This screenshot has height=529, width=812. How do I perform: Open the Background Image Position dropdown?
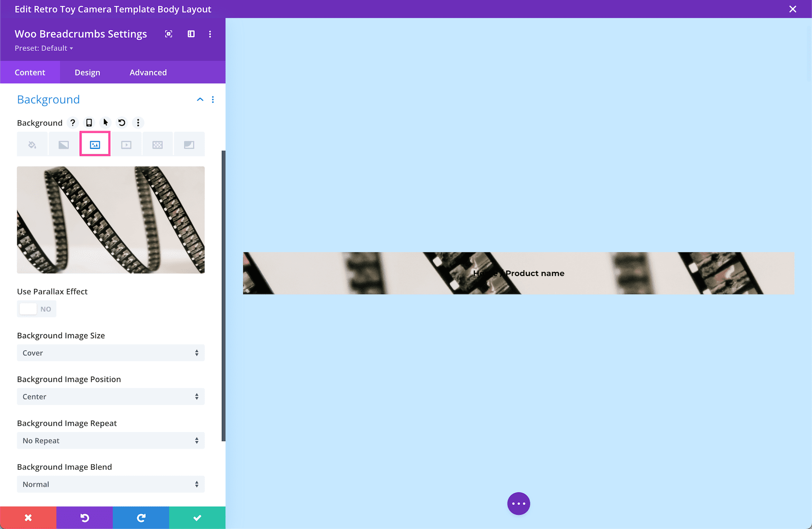(x=111, y=396)
